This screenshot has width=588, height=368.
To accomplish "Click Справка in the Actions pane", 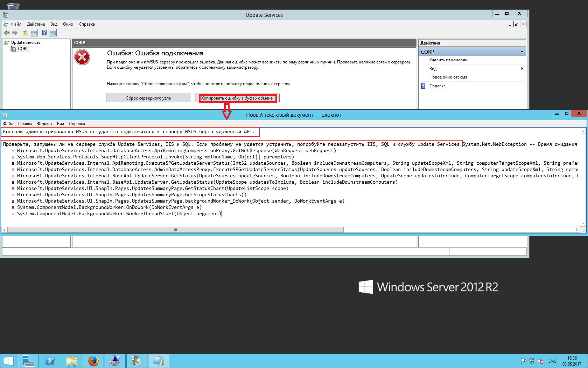I will click(x=437, y=86).
